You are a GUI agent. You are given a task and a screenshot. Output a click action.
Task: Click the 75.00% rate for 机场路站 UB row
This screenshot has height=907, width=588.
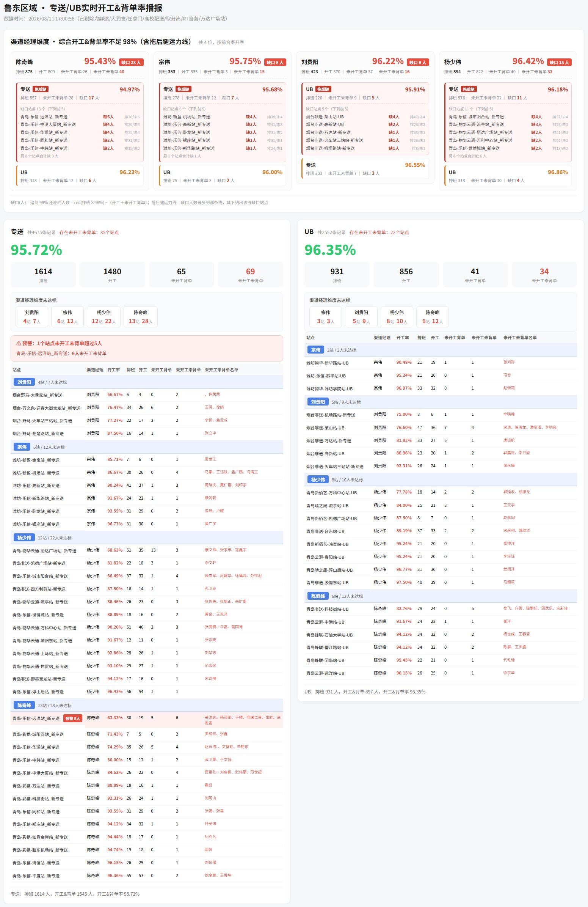404,414
